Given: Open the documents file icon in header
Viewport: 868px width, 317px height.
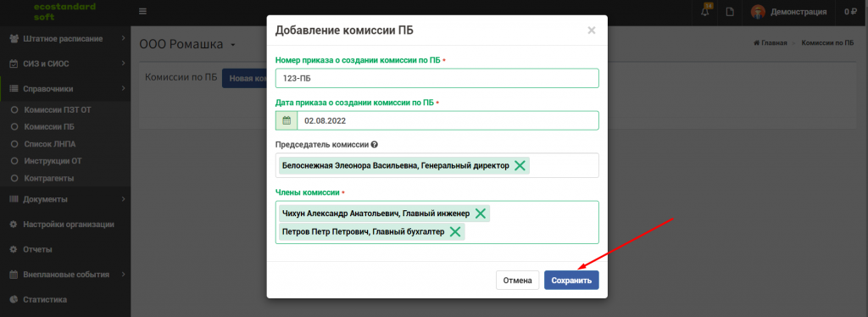Looking at the screenshot, I should coord(730,12).
